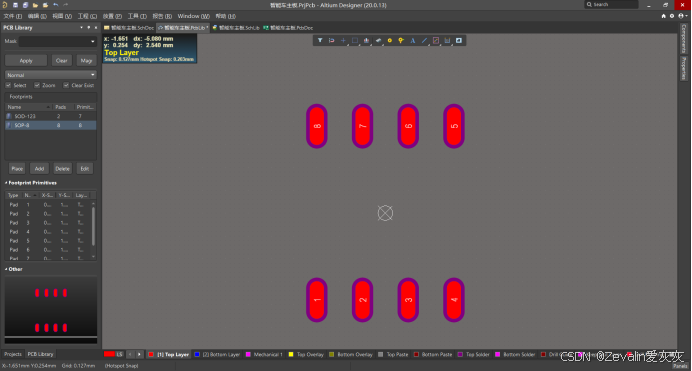Viewport: 692px width, 371px height.
Task: Select the place pad tool
Action: coord(390,40)
